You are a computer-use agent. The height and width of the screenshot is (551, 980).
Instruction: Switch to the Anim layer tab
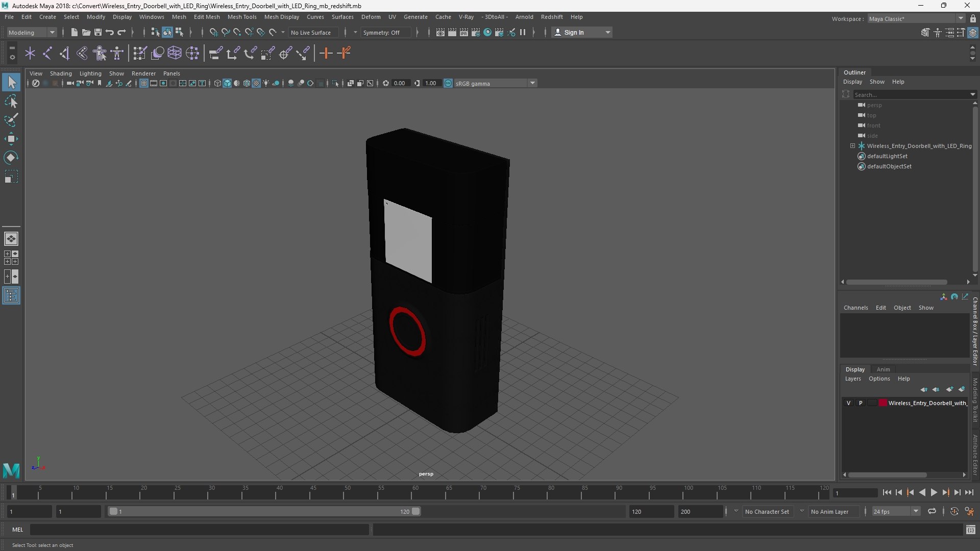[x=883, y=369]
